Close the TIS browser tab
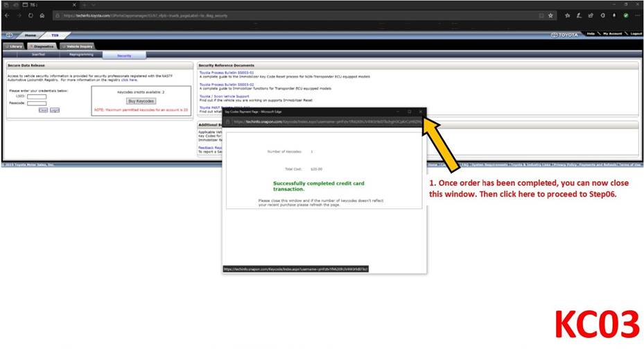 74,5
